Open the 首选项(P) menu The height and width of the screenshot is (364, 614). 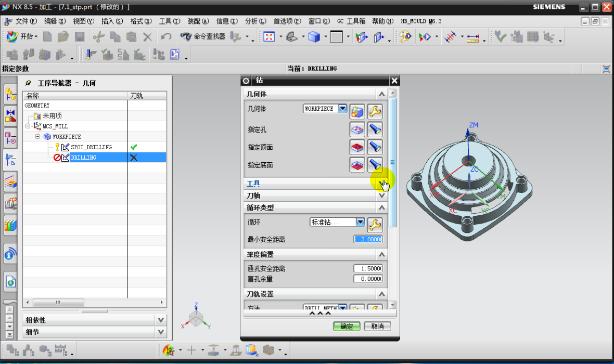click(x=287, y=21)
